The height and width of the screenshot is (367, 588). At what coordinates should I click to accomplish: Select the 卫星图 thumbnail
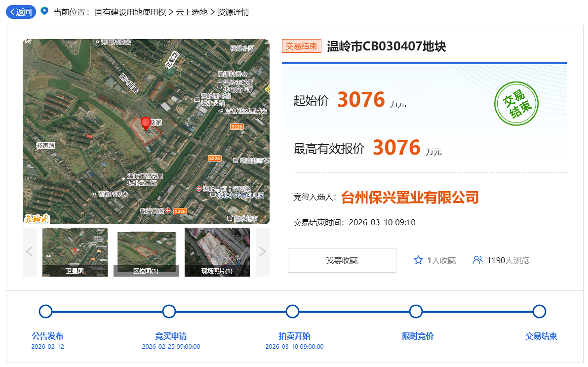coord(75,252)
